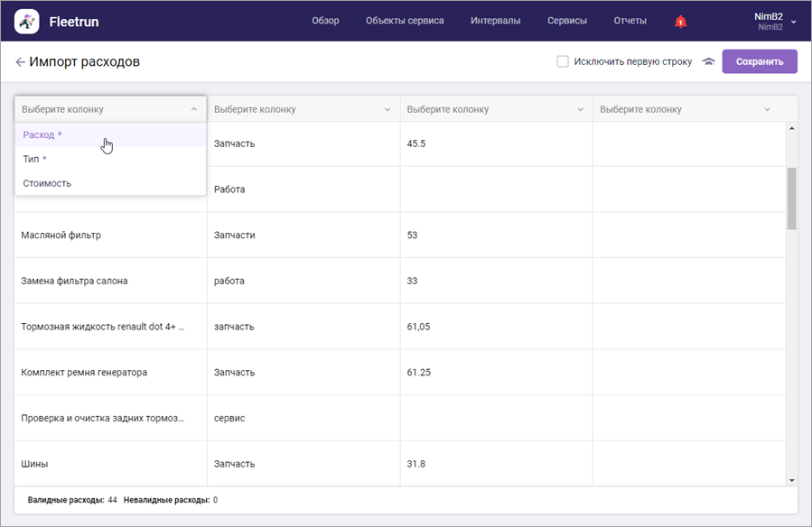Choose Тип option in dropdown list
Image resolution: width=812 pixels, height=527 pixels.
(x=34, y=159)
